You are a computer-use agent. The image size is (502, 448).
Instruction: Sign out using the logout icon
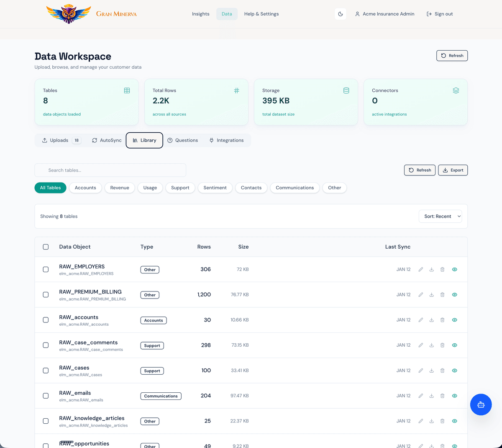(x=428, y=14)
